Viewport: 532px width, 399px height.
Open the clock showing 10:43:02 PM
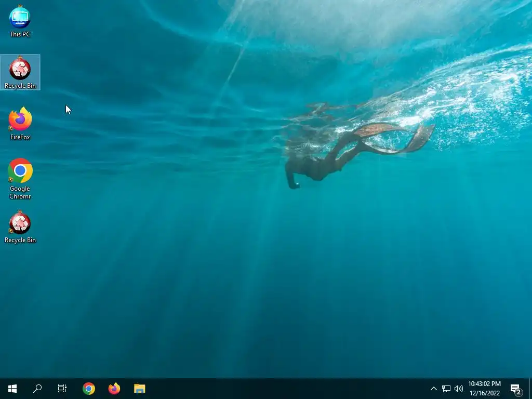click(485, 389)
